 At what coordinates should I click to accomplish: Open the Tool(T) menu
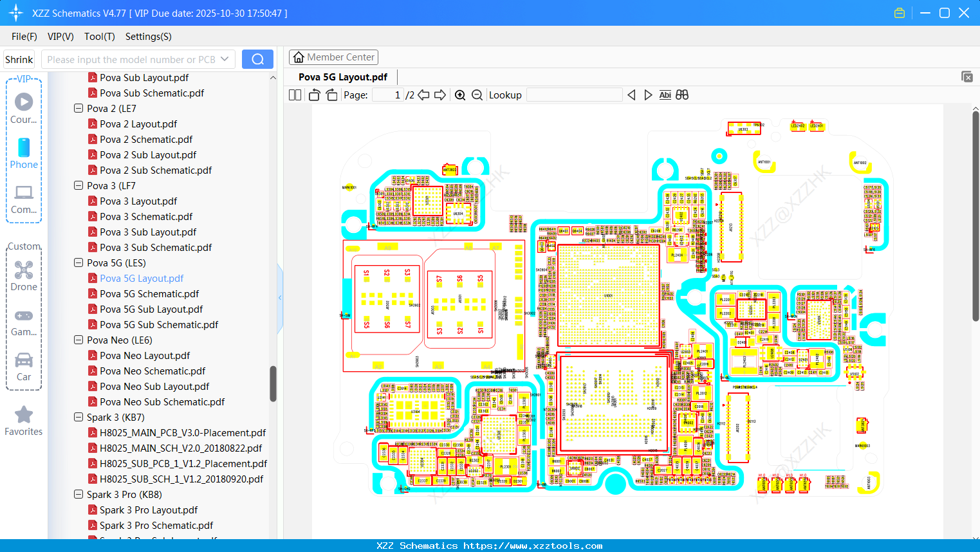click(99, 37)
